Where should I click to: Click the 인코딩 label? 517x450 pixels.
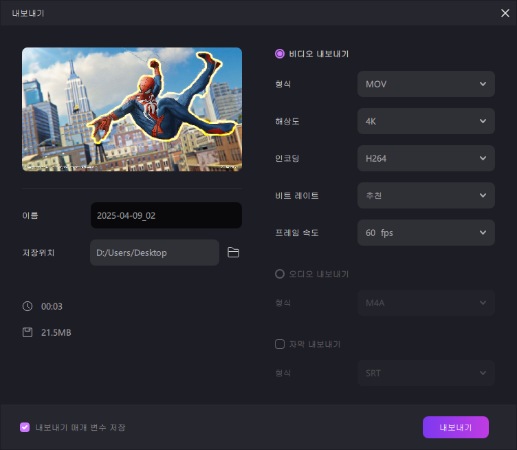287,158
